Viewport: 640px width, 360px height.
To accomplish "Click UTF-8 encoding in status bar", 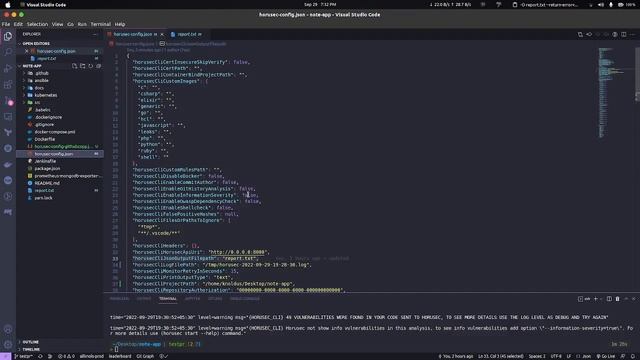I will click(x=556, y=356).
